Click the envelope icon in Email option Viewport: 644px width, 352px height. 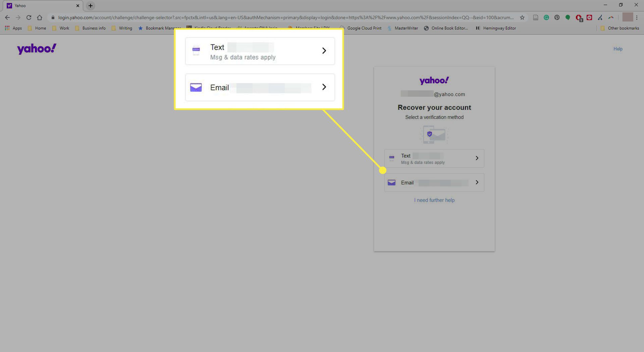391,182
